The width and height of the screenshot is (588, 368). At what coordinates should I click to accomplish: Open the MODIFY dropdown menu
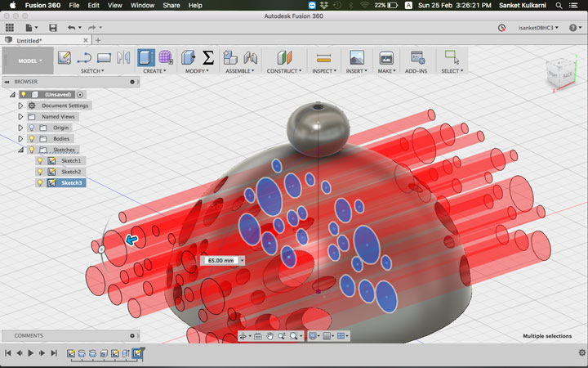197,70
